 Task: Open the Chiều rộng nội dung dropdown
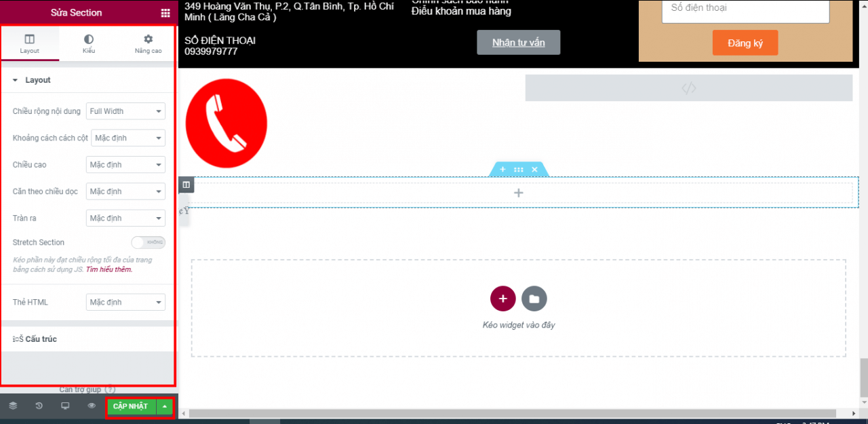125,111
